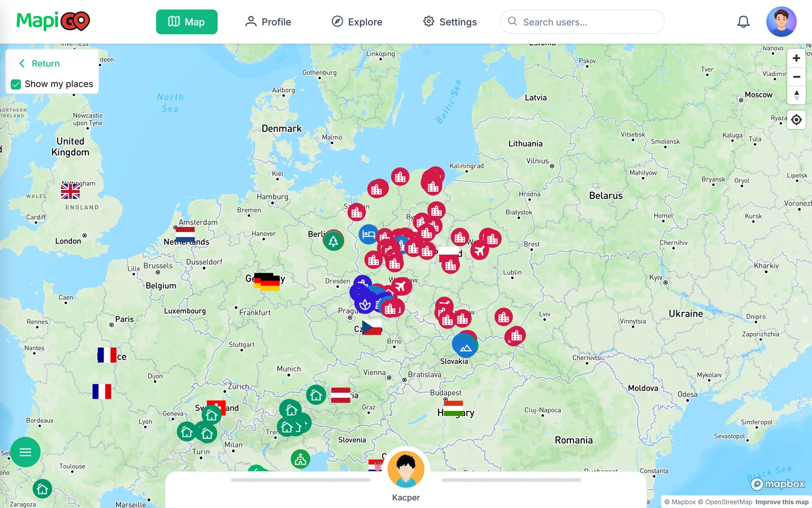Open the OpenStreetMap attribution link

click(x=725, y=502)
